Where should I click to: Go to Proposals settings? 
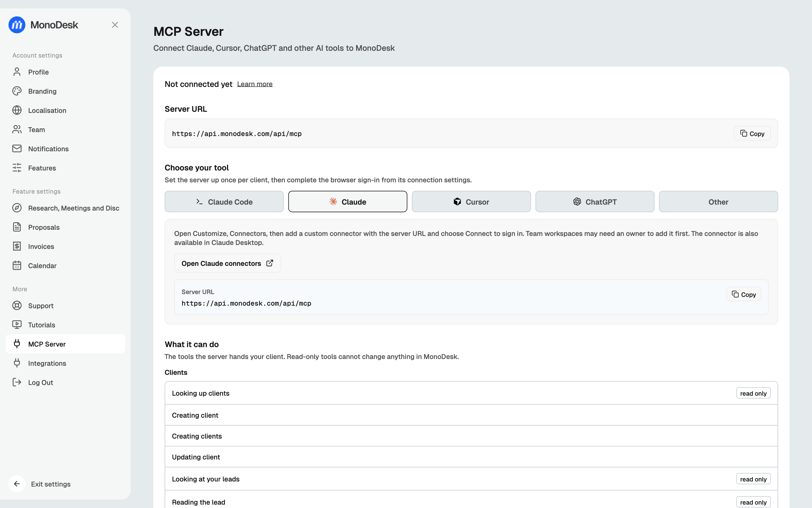pos(65,227)
